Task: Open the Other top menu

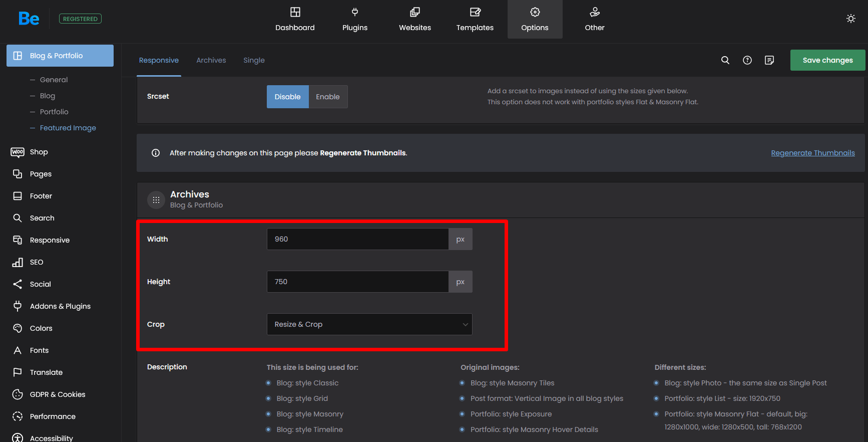Action: click(x=595, y=20)
